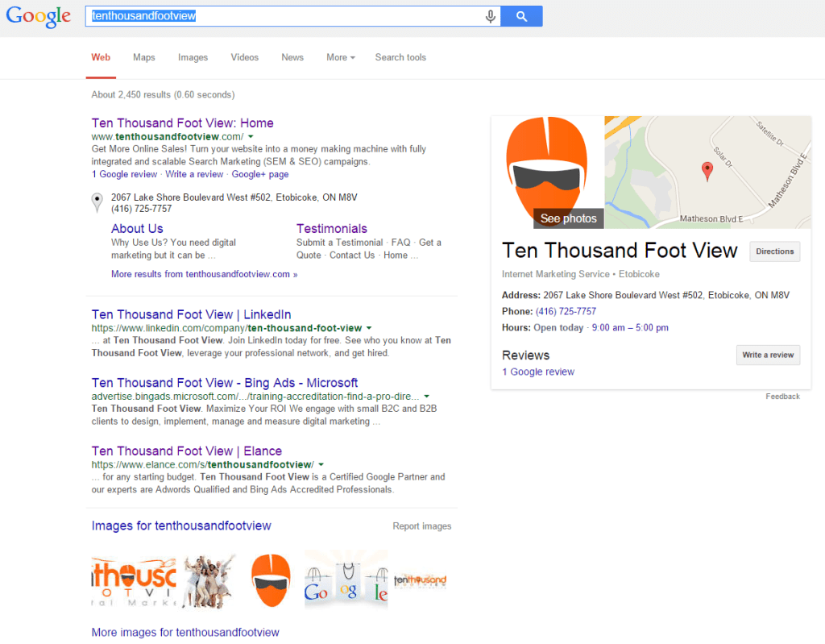Click the red location marker on the map
The image size is (825, 644).
coord(707,171)
